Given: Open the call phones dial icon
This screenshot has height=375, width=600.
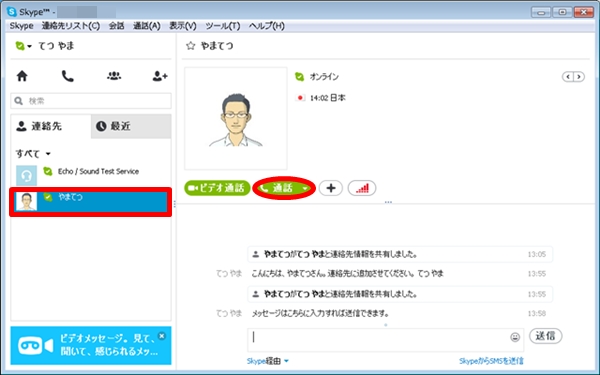Looking at the screenshot, I should click(x=68, y=76).
